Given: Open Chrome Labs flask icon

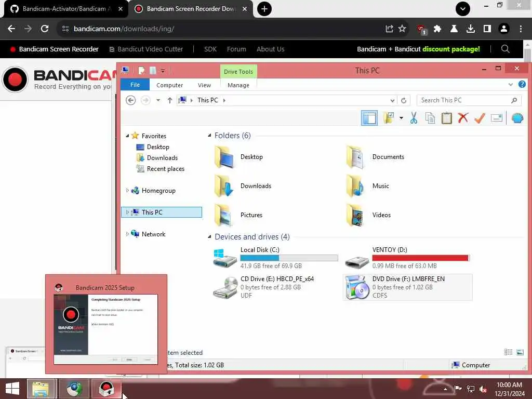Looking at the screenshot, I should click(454, 29).
